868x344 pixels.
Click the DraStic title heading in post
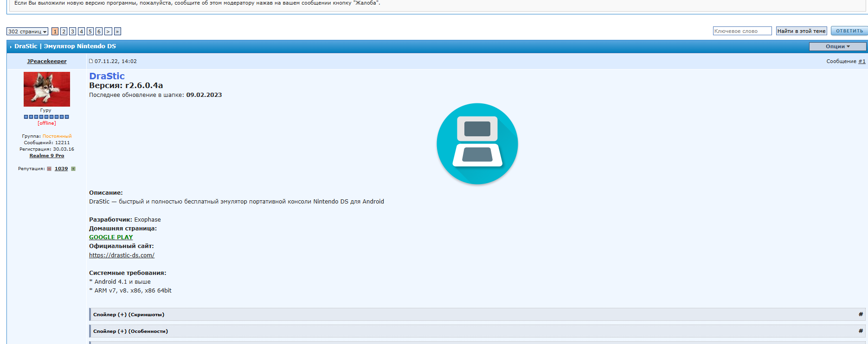click(x=107, y=76)
